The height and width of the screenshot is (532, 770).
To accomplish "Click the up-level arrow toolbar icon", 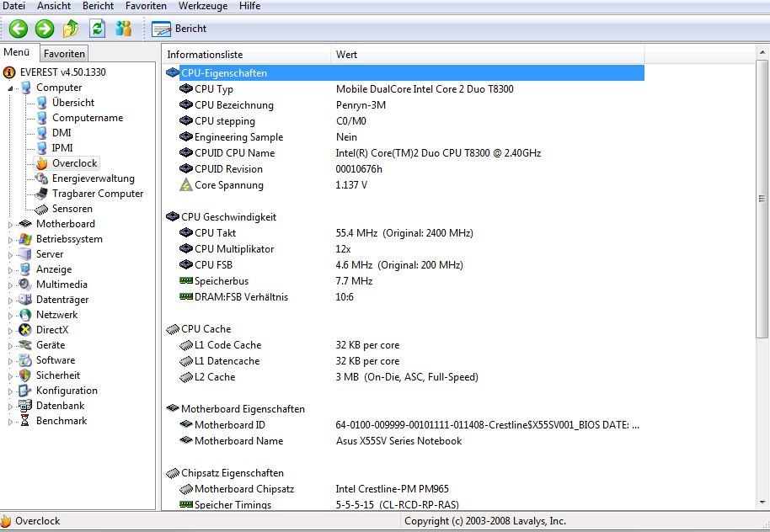I will pos(71,29).
